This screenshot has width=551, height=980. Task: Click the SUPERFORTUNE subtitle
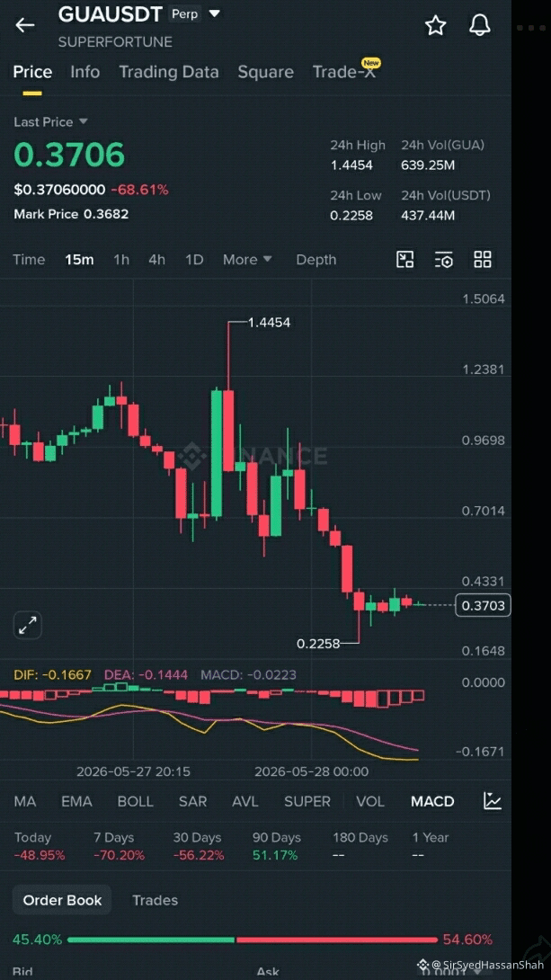[x=115, y=42]
